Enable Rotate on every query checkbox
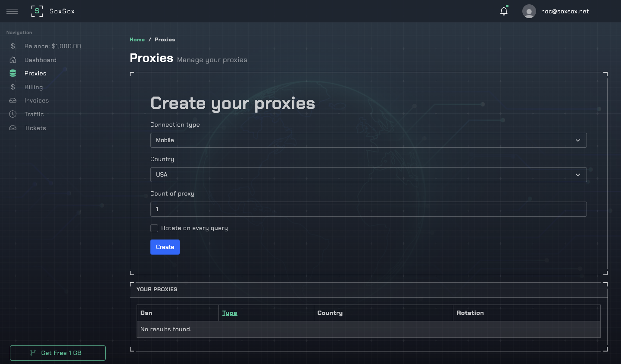The height and width of the screenshot is (364, 621). pyautogui.click(x=154, y=228)
